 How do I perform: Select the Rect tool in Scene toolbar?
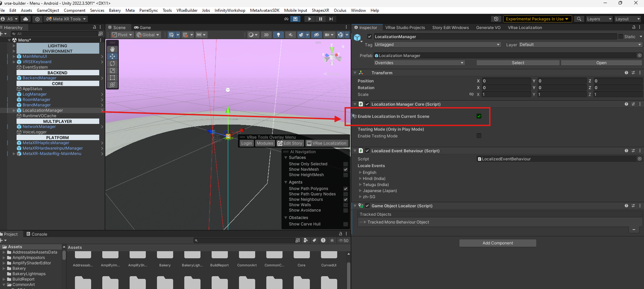112,78
